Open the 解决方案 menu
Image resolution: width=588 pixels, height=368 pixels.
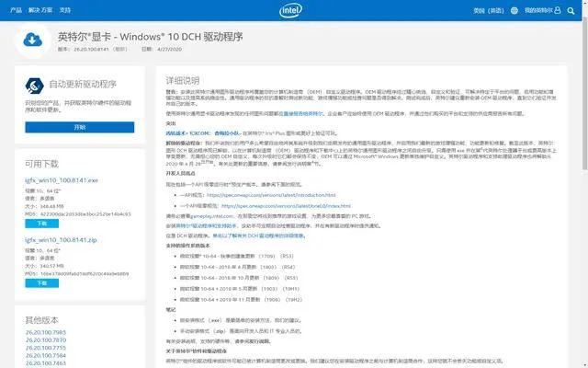(40, 10)
